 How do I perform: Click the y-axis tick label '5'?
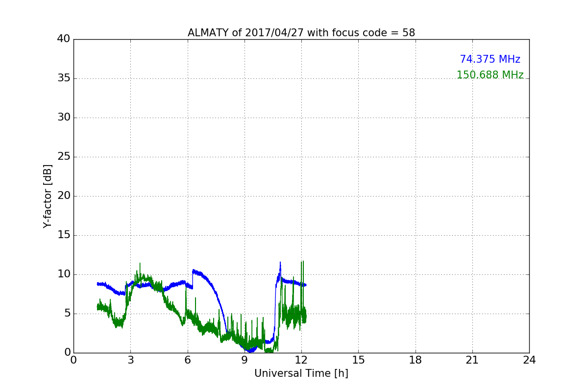point(67,314)
